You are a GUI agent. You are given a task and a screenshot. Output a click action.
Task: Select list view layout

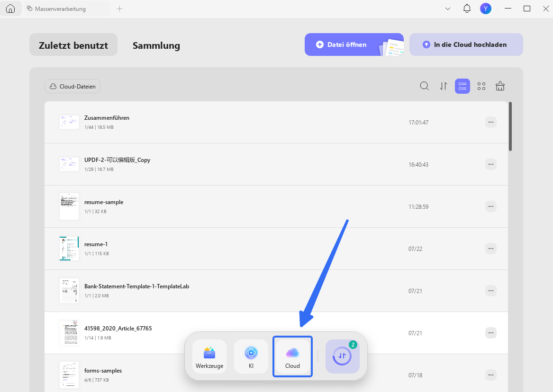[462, 86]
